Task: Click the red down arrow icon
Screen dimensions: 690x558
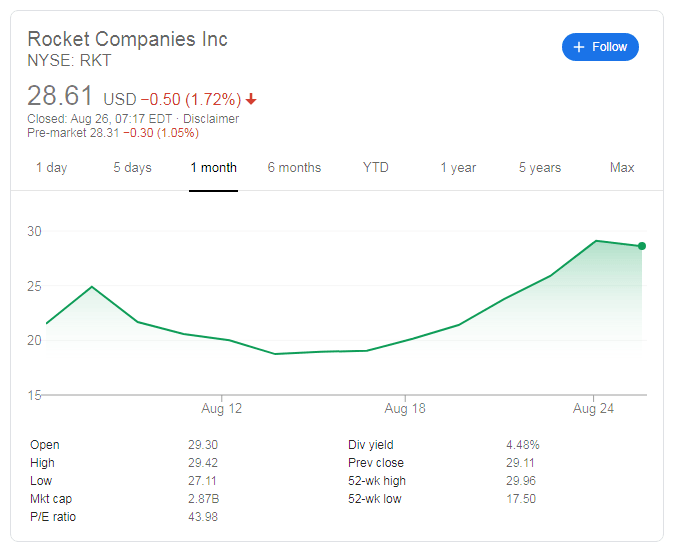Action: point(251,99)
